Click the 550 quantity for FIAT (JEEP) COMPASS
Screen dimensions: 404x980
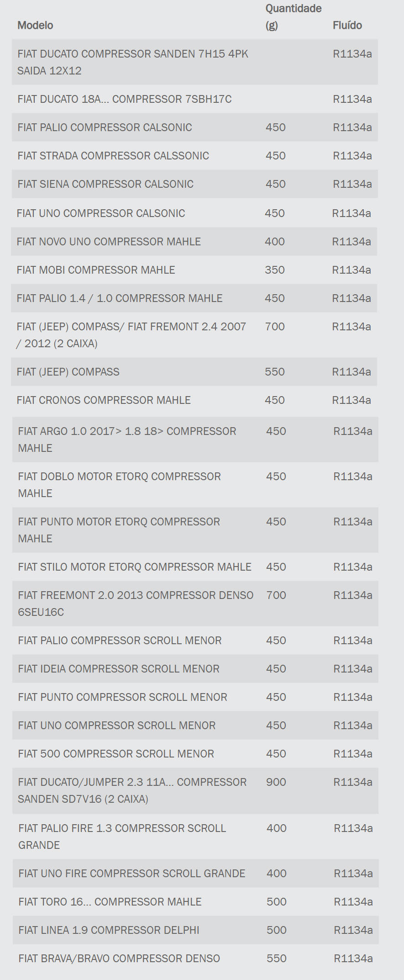tap(274, 372)
